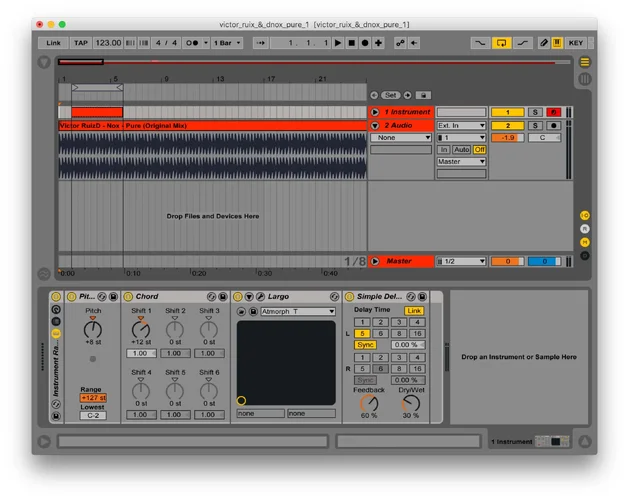Click the Stop button in transport

click(351, 43)
